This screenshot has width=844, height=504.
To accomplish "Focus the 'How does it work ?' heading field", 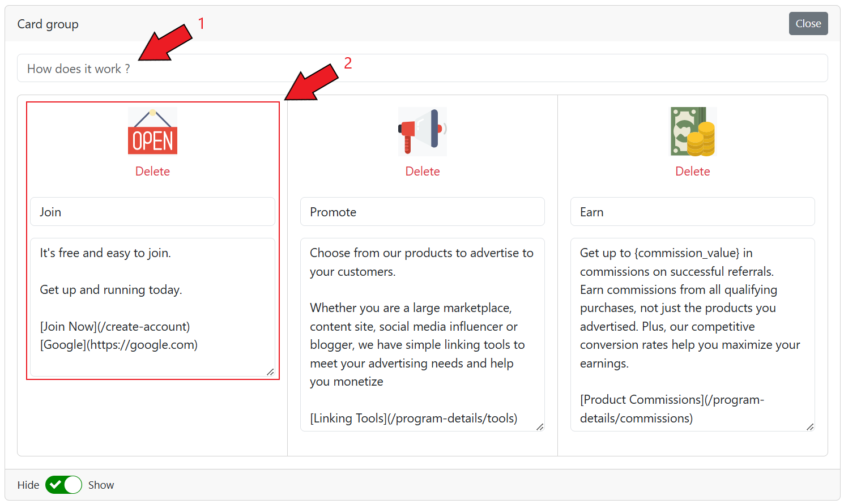I will 422,69.
